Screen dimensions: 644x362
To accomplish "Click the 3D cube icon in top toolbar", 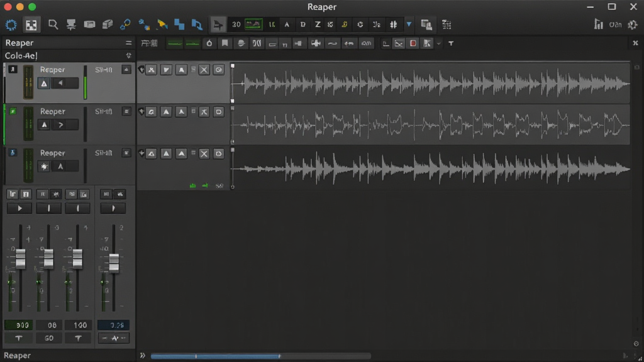I will coord(108,25).
